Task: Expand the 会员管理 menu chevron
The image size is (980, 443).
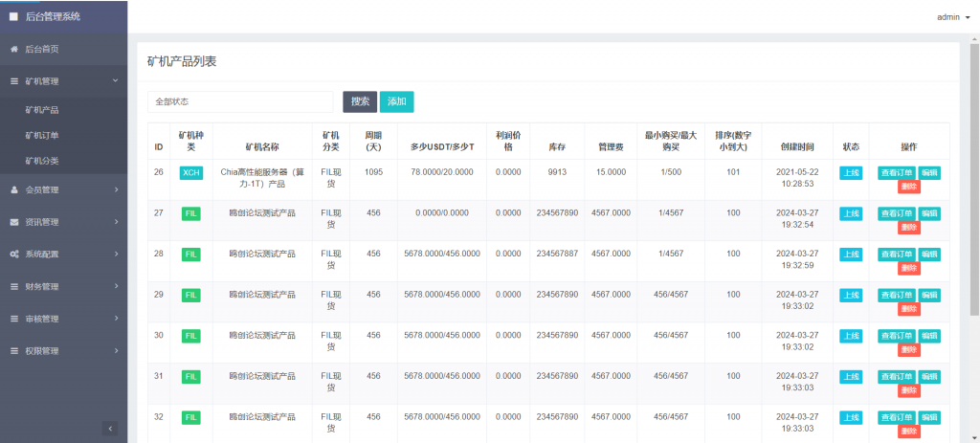Action: coord(116,190)
